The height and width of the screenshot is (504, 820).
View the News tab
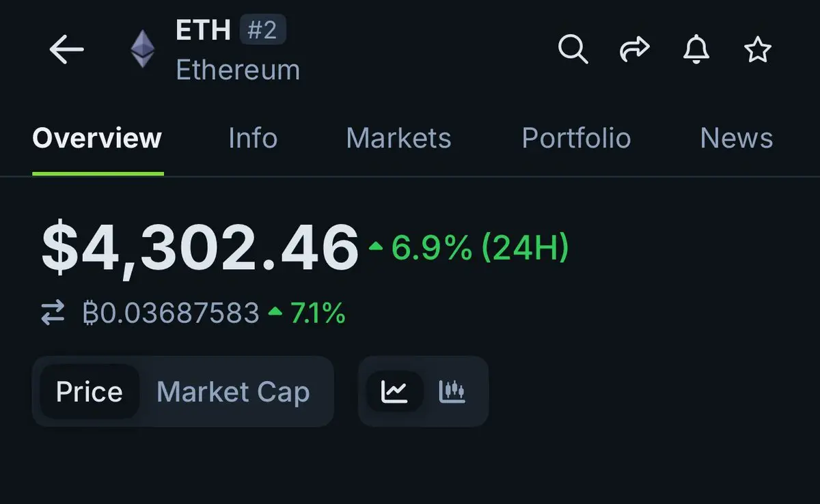tap(737, 138)
